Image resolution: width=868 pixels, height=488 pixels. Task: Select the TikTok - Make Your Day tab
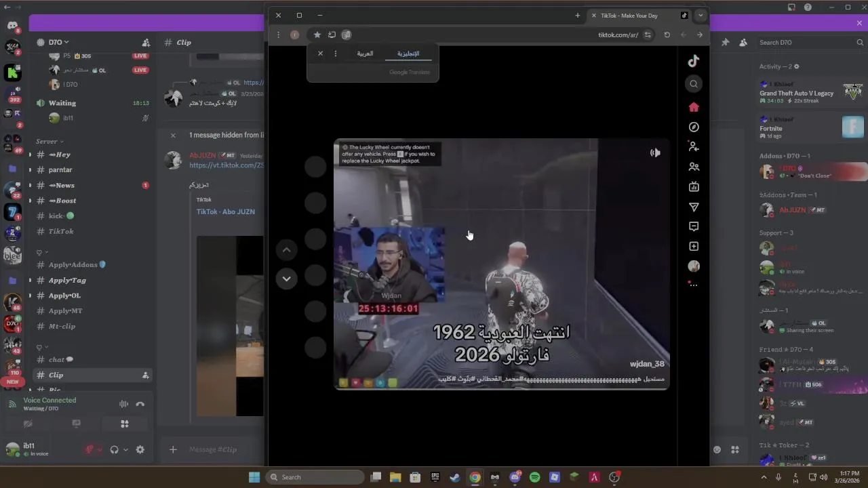[638, 16]
